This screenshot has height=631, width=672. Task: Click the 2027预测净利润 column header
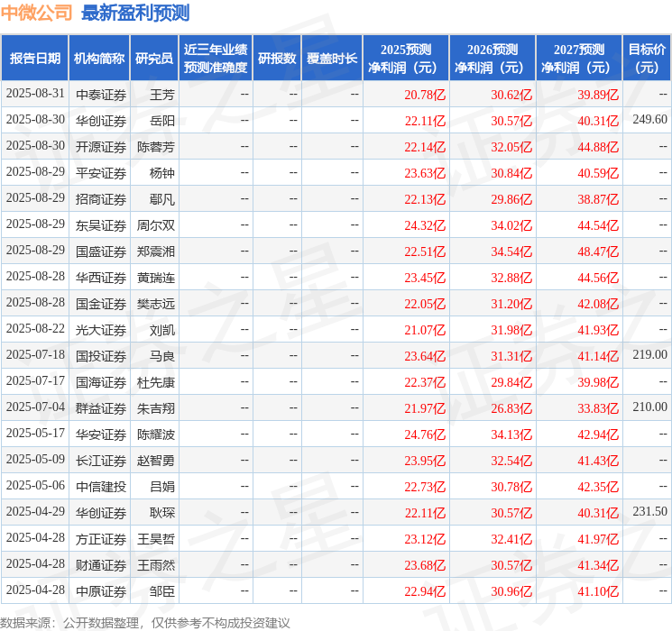[579, 59]
